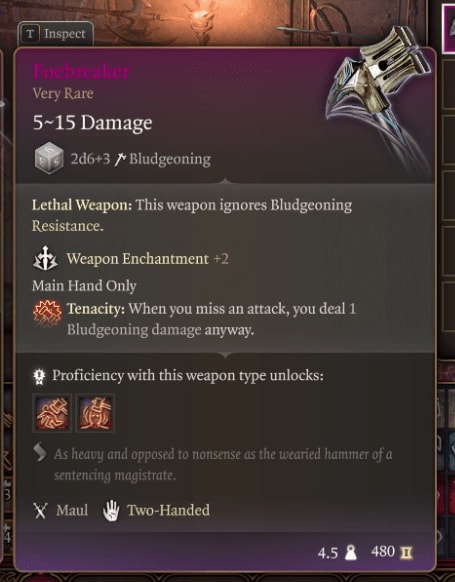
Task: Click the Weapon Enchantment +2 label
Action: click(x=148, y=259)
